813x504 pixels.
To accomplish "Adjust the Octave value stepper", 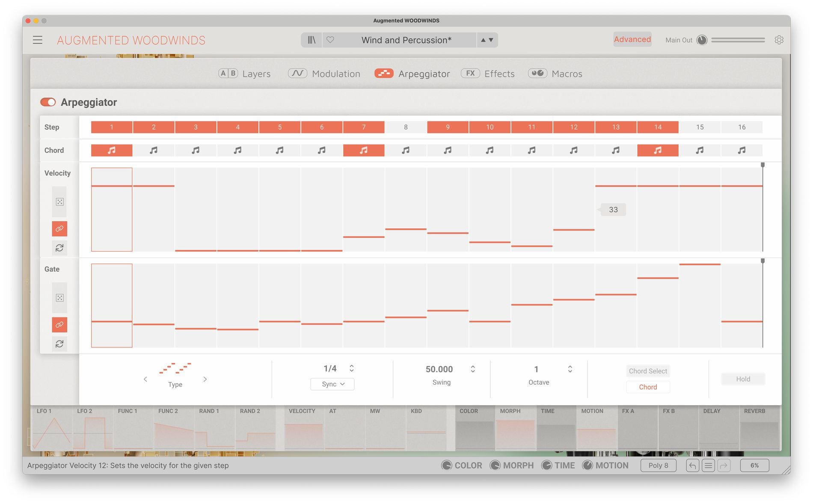I will pos(570,369).
